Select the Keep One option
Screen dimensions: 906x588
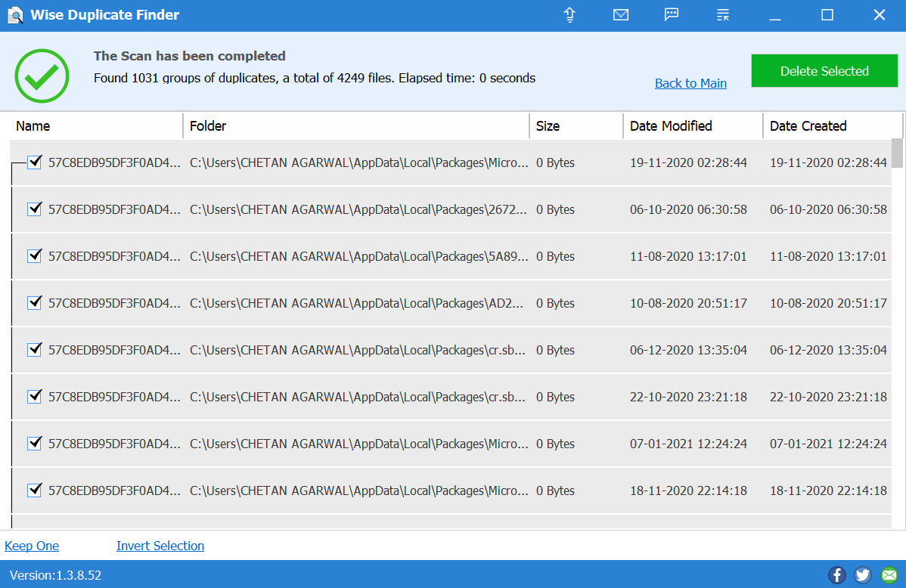[x=32, y=546]
